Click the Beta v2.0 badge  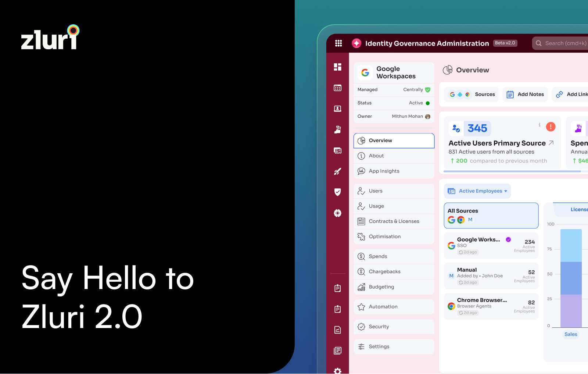pos(505,43)
